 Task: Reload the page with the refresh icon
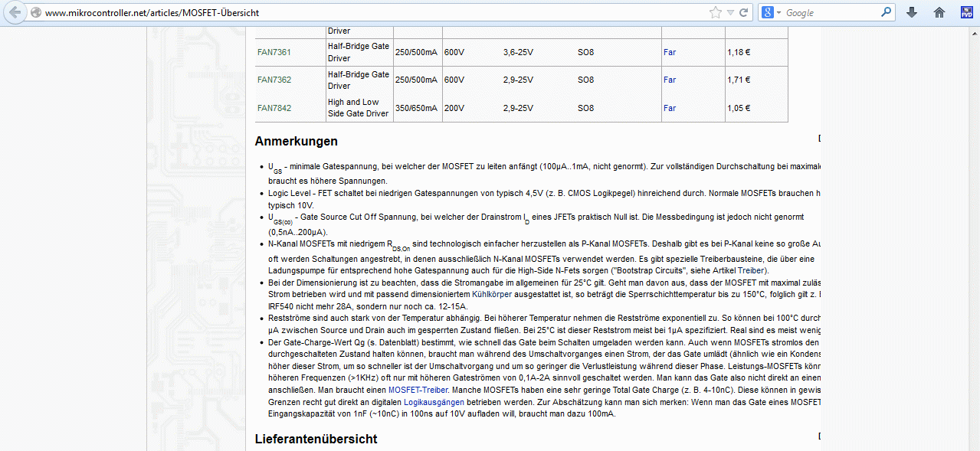point(743,12)
